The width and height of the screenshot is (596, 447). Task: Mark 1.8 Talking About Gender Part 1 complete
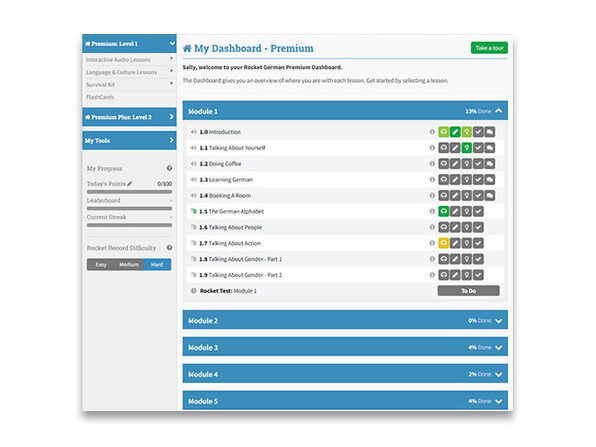click(478, 259)
